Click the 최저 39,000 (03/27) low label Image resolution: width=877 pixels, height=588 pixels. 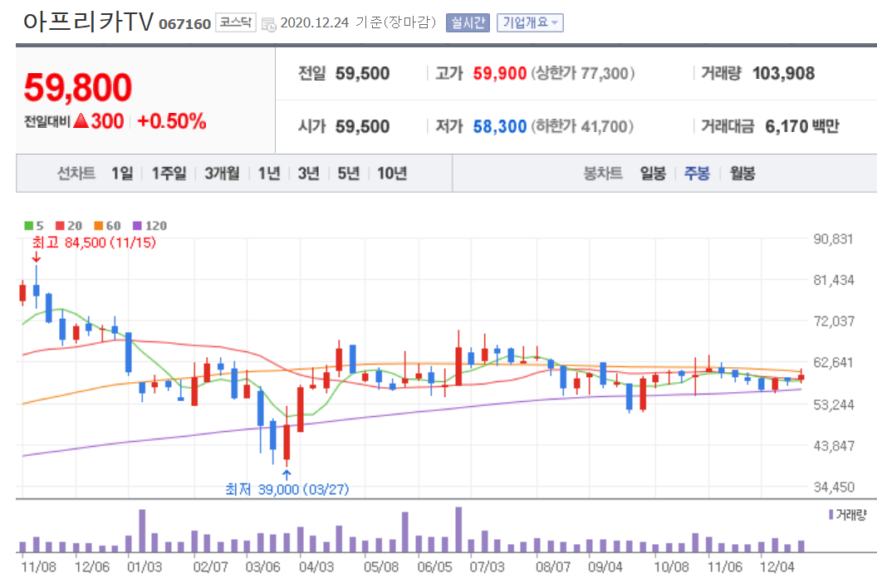[287, 489]
